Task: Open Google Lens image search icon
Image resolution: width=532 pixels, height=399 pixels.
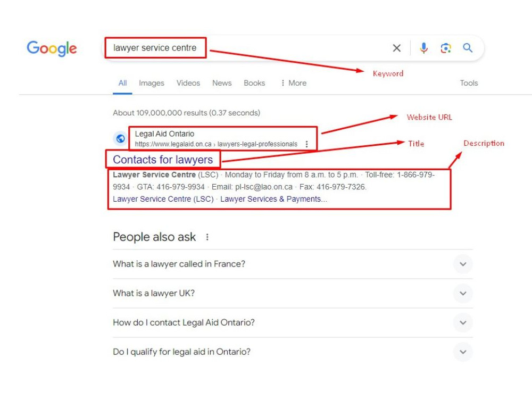Action: click(445, 48)
